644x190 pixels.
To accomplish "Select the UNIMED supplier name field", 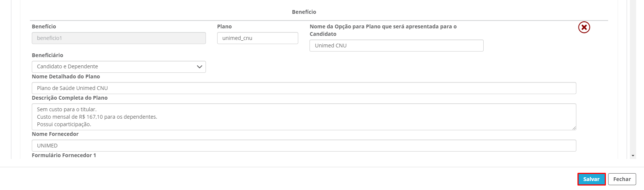I will point(303,146).
